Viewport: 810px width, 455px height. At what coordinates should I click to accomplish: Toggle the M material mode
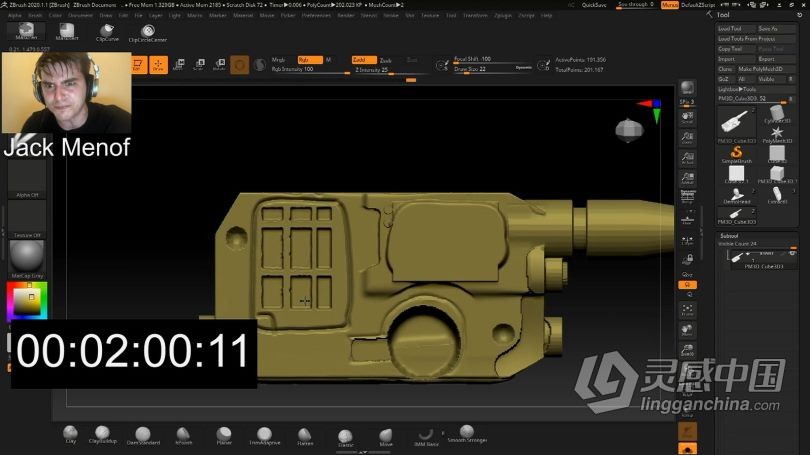click(329, 60)
